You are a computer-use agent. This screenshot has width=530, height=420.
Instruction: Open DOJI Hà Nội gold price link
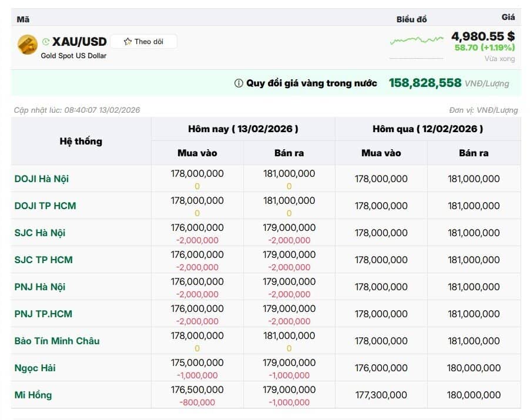click(42, 179)
